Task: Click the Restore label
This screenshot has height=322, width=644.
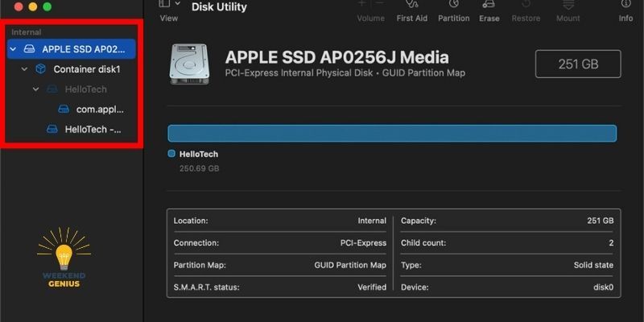Action: point(526,19)
